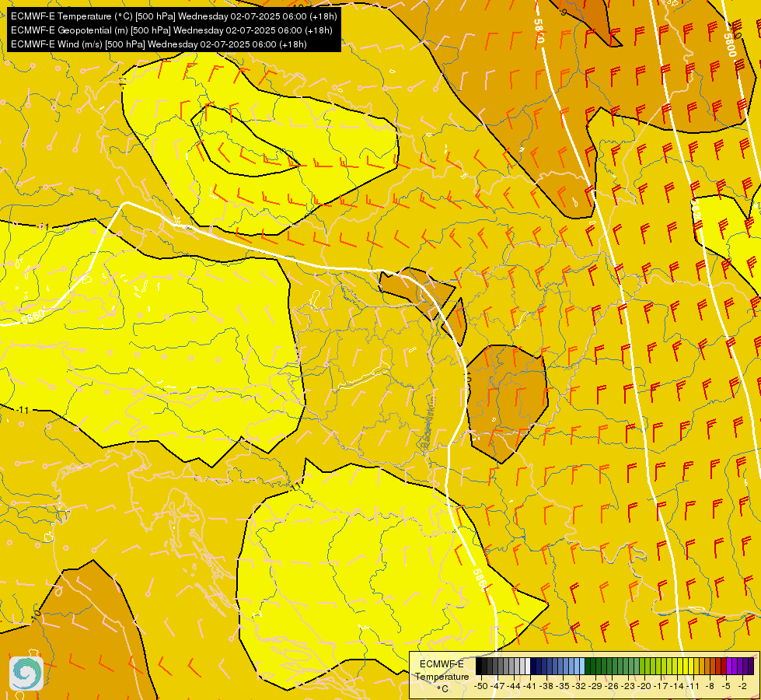Click the -47 legend value

pyautogui.click(x=497, y=686)
